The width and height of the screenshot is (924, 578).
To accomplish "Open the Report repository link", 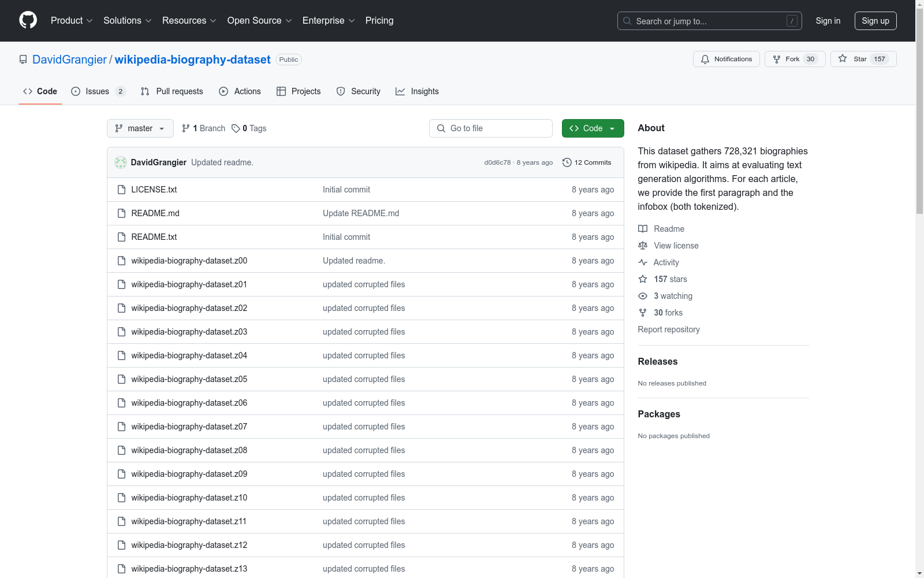I will (669, 329).
